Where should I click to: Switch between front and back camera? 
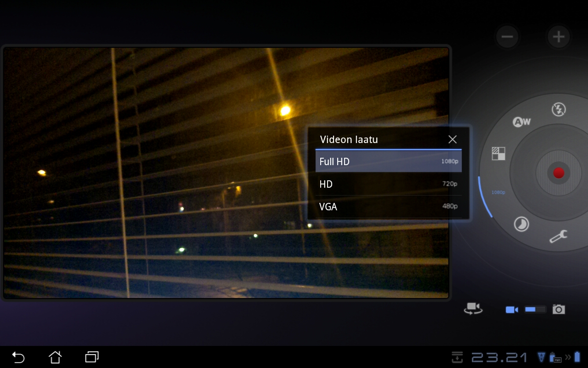pyautogui.click(x=473, y=308)
